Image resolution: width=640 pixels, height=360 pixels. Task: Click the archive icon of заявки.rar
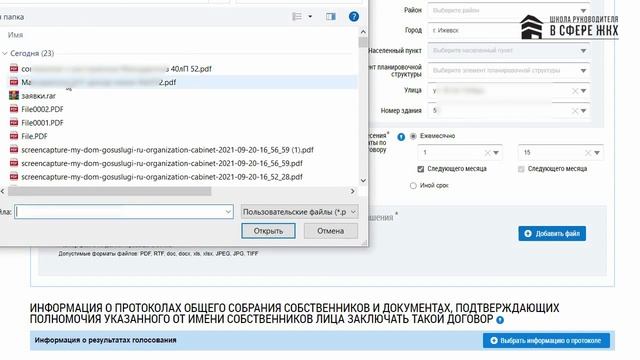click(x=14, y=96)
